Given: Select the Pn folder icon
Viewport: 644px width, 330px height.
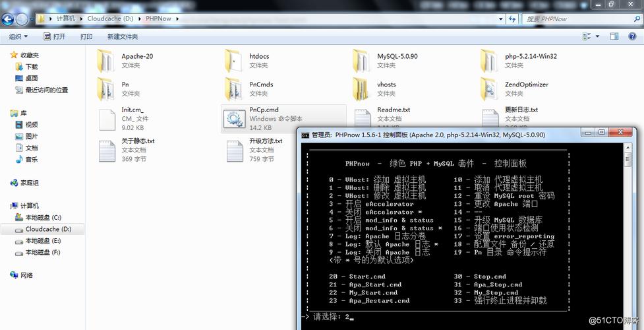Looking at the screenshot, I should pos(105,89).
